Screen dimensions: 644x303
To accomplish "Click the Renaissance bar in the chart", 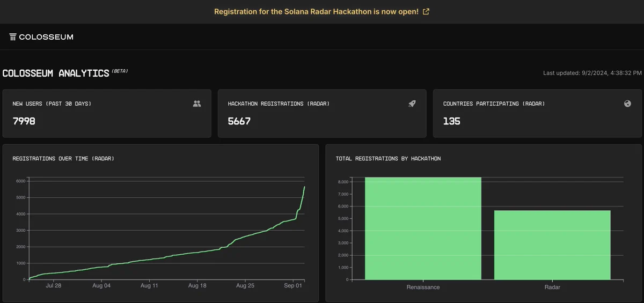I will coord(423,228).
